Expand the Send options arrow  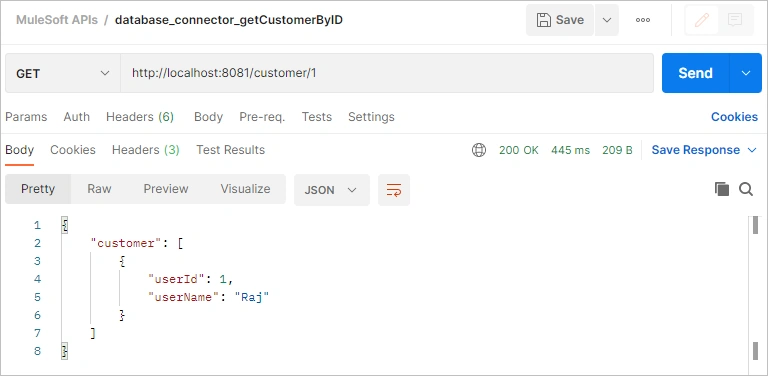point(746,73)
